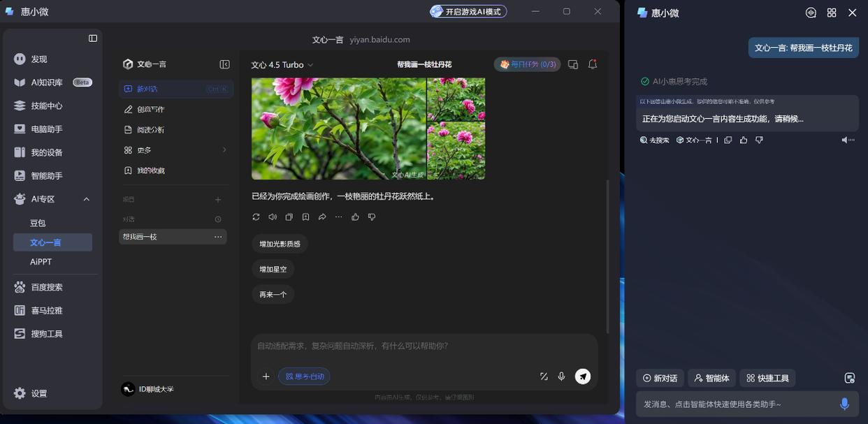Dislike the peony reply with thumbs down
The width and height of the screenshot is (868, 424).
point(372,217)
